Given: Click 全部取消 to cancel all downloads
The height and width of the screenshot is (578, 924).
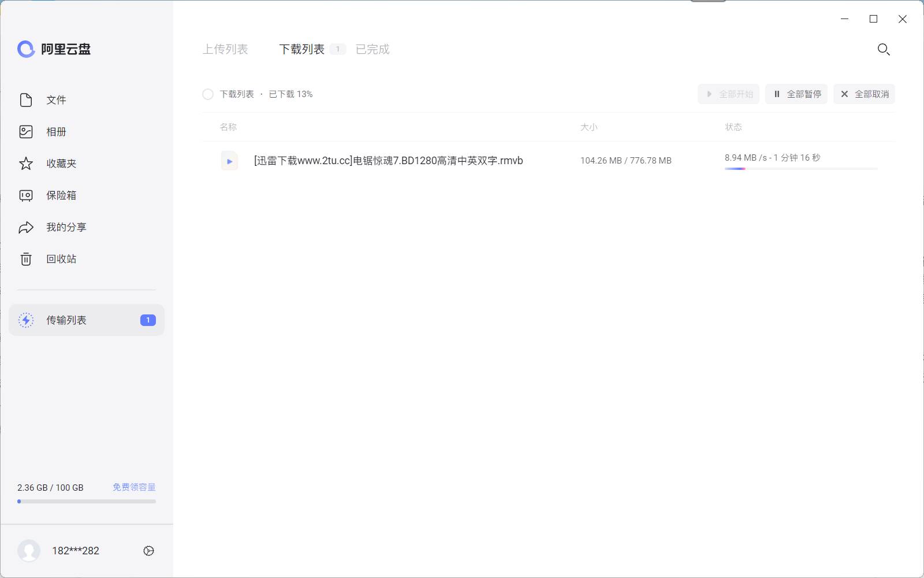Looking at the screenshot, I should [x=864, y=94].
